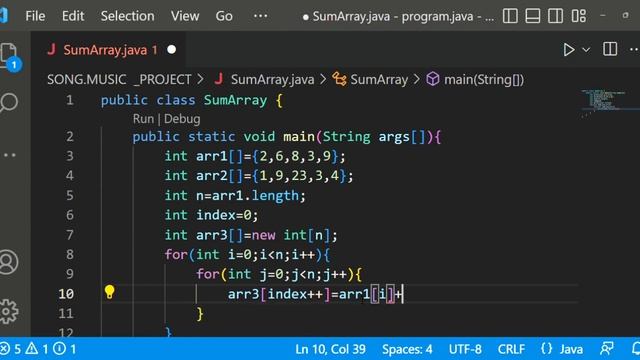
Task: Open More Actions ellipsis in editor toolbar
Action: click(634, 49)
